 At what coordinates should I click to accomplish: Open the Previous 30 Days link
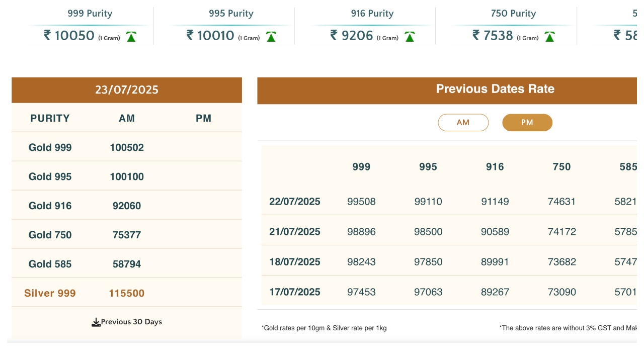click(x=131, y=322)
